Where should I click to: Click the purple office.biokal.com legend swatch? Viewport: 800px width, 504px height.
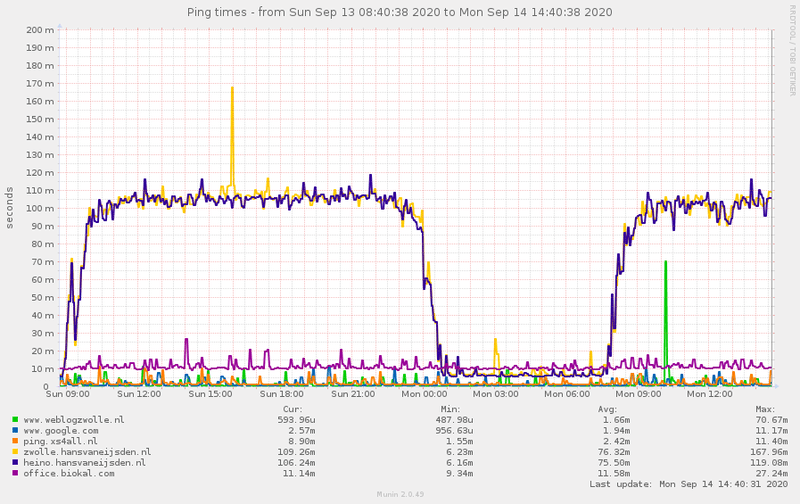click(x=15, y=473)
